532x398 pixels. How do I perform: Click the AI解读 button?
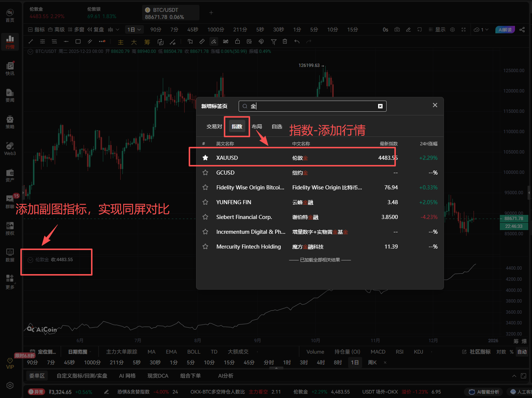click(x=505, y=30)
